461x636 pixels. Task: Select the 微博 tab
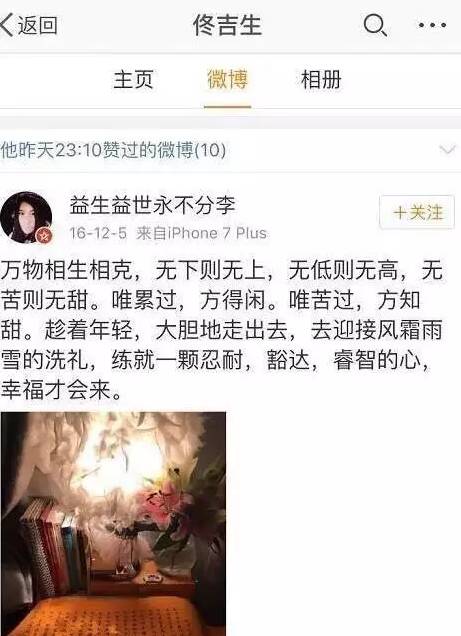pyautogui.click(x=227, y=80)
